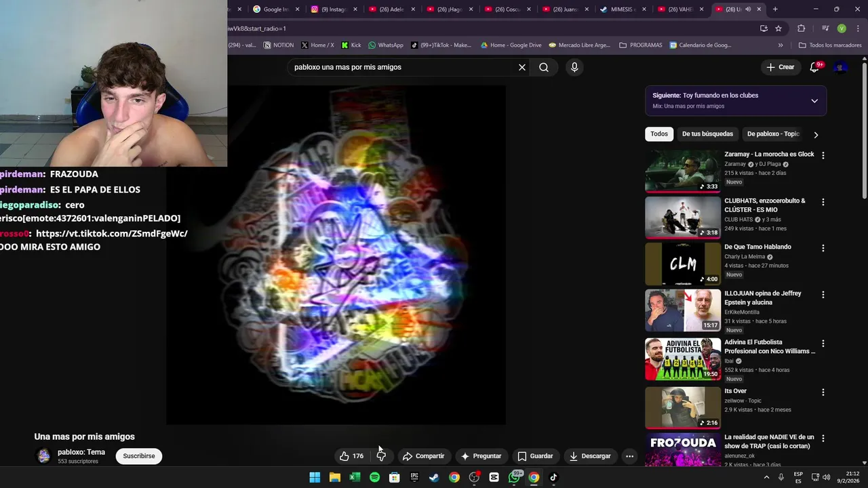Show hidden bookmarks with chevron
The height and width of the screenshot is (488, 868).
781,45
